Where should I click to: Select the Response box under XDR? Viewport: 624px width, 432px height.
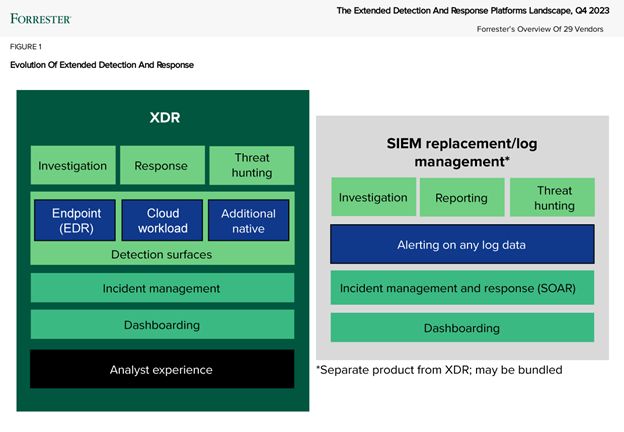tap(161, 166)
